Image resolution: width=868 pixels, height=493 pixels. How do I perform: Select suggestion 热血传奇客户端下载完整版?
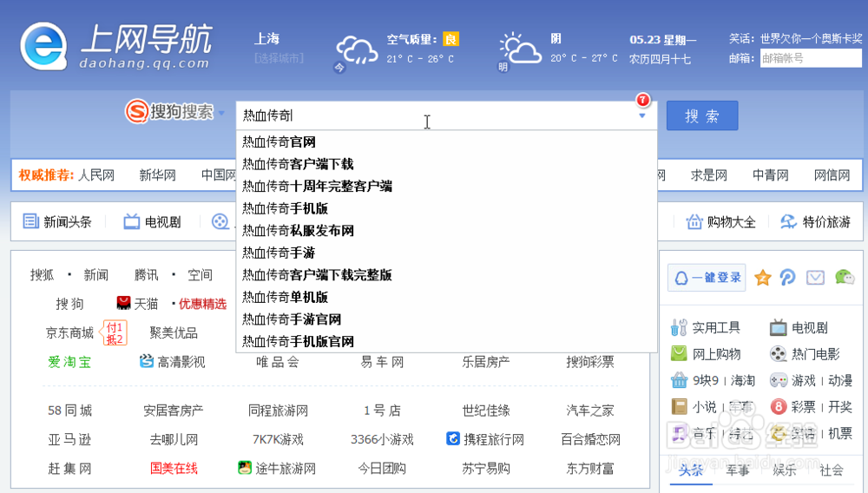pos(446,275)
